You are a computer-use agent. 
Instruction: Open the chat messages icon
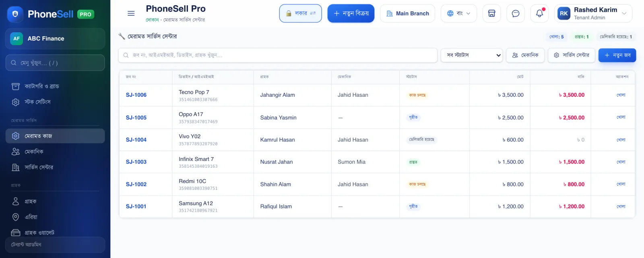516,13
